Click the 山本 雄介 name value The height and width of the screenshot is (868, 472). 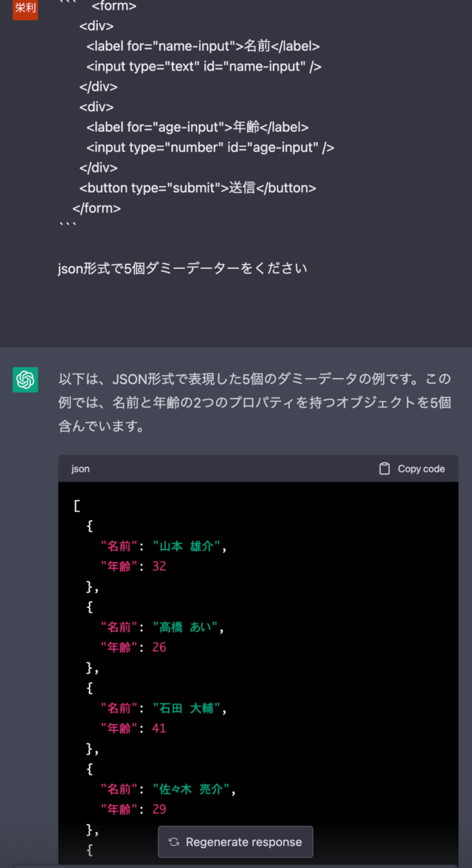tap(189, 546)
